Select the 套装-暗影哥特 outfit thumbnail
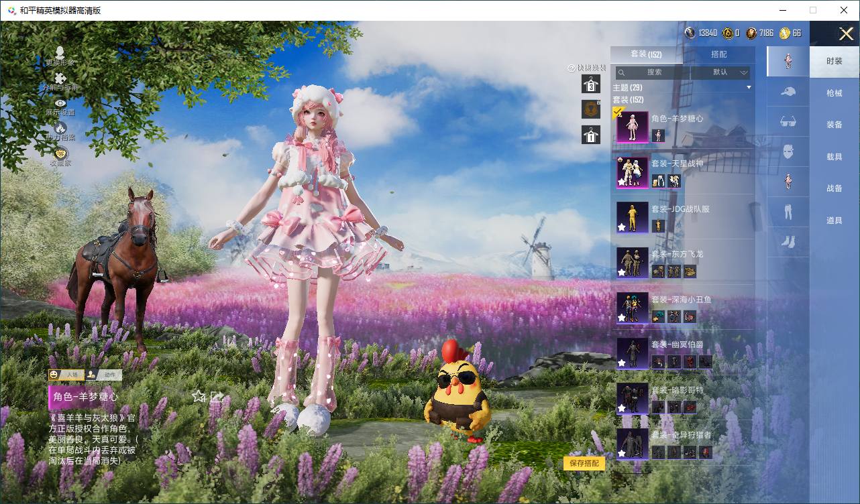Image resolution: width=860 pixels, height=504 pixels. pyautogui.click(x=633, y=399)
